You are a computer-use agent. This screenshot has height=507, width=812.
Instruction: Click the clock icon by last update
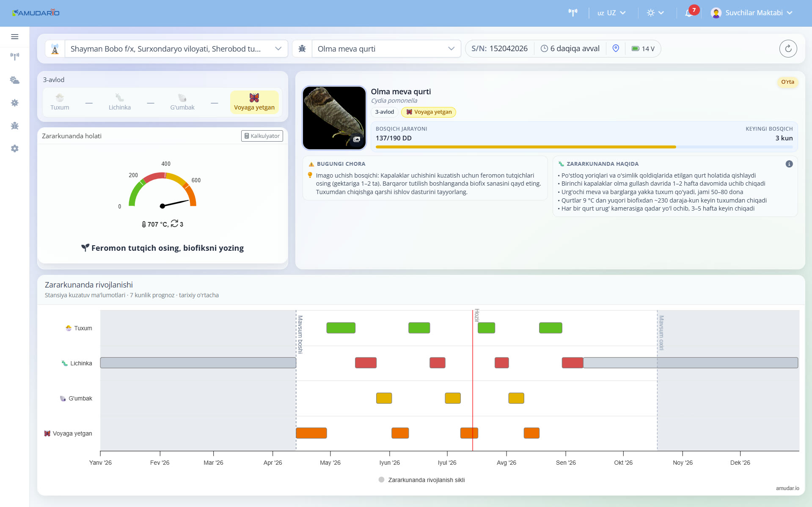[x=544, y=49]
